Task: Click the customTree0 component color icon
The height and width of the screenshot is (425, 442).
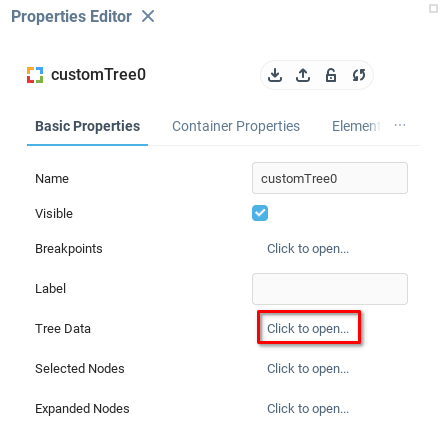Action: tap(35, 75)
